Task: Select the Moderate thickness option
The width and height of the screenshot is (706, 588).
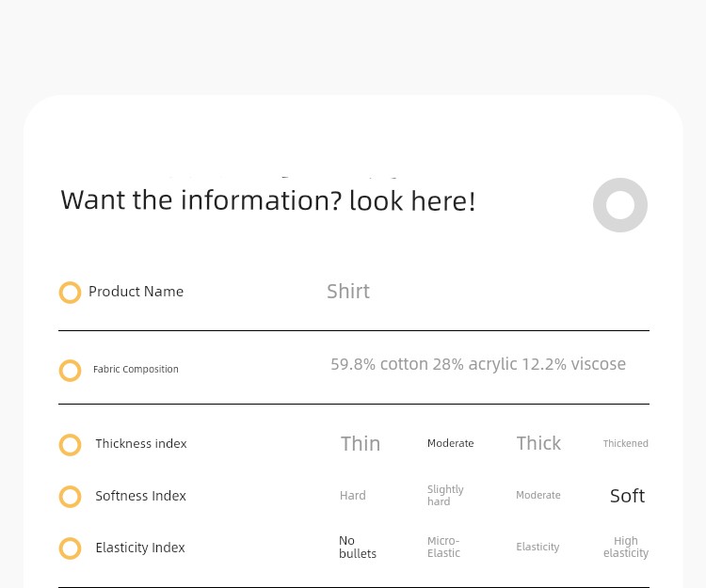Action: (450, 443)
